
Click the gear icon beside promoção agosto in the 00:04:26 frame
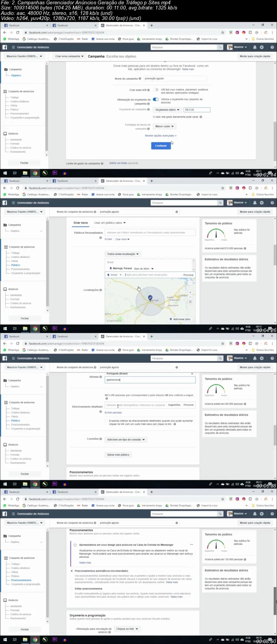tap(177, 212)
